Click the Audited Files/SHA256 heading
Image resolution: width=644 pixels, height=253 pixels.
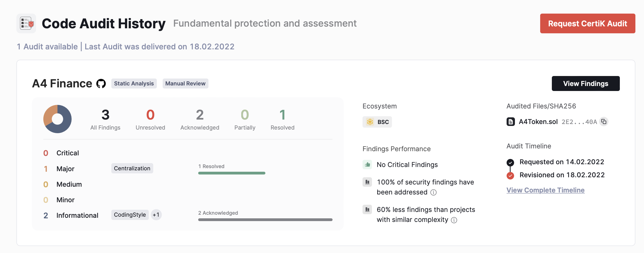pyautogui.click(x=541, y=106)
